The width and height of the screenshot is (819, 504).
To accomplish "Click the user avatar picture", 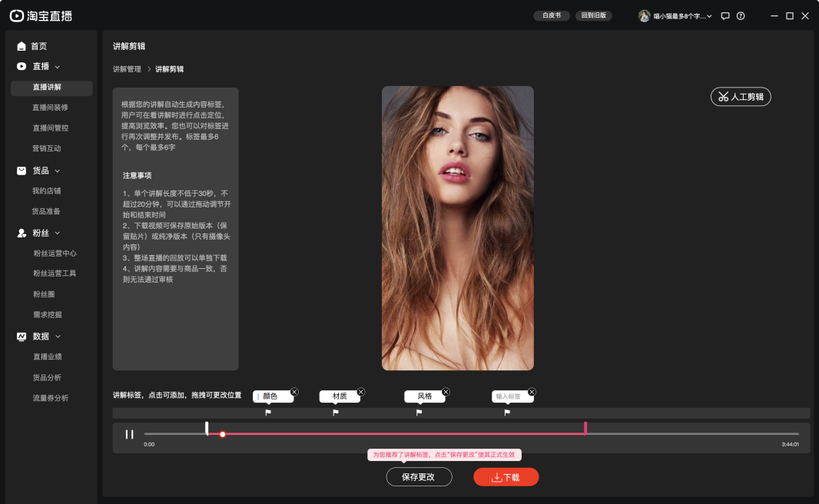I will coord(644,16).
